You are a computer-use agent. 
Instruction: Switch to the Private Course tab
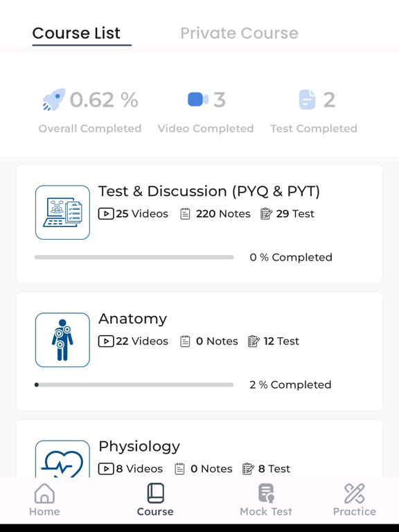tap(239, 33)
